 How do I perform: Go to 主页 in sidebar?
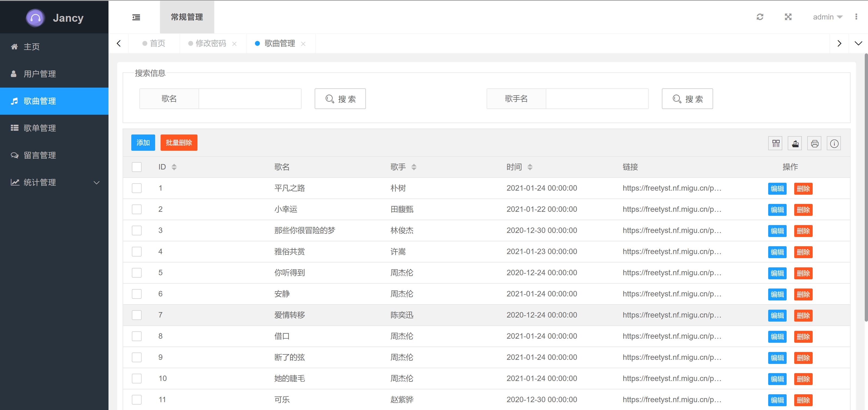tap(54, 46)
